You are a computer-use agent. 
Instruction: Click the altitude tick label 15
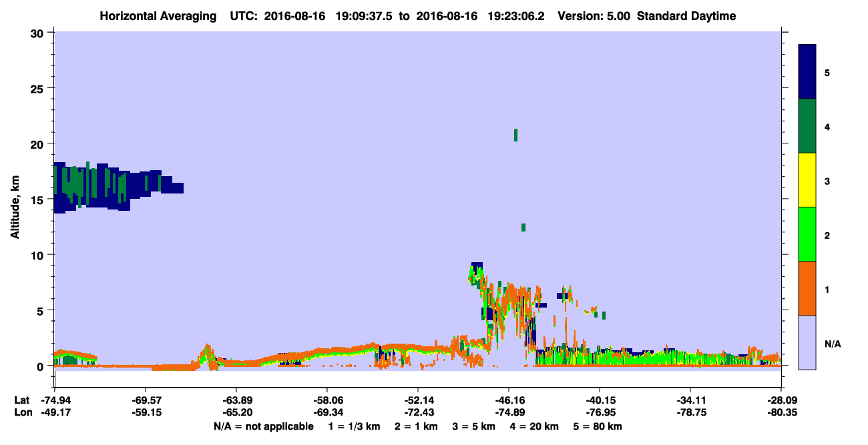pos(39,199)
